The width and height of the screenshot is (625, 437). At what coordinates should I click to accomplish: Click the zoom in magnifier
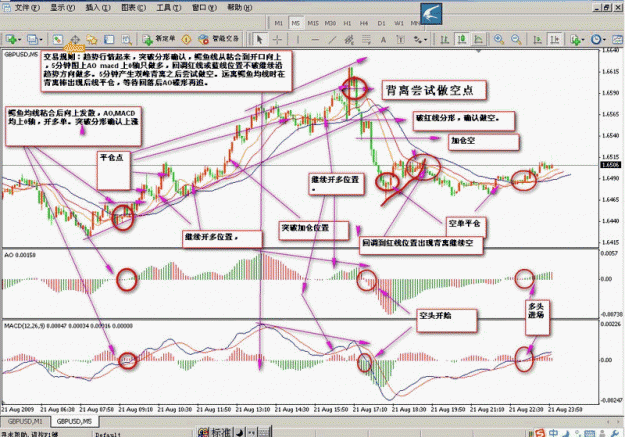pos(499,39)
